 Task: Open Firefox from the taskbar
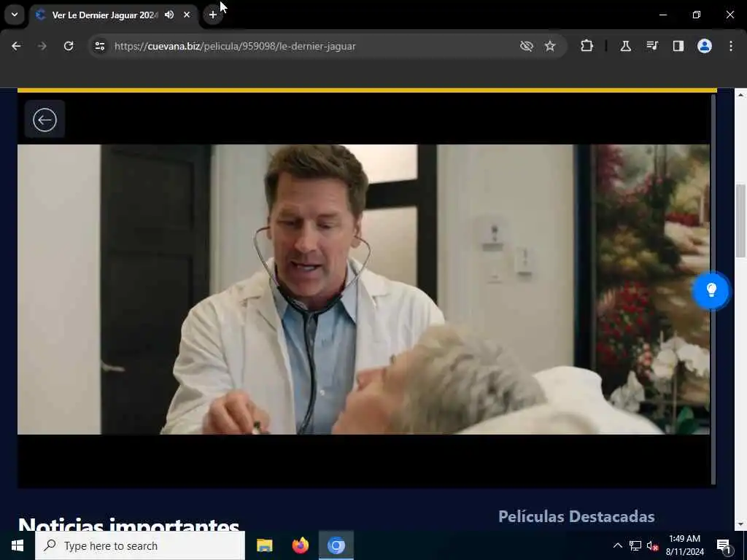click(300, 545)
